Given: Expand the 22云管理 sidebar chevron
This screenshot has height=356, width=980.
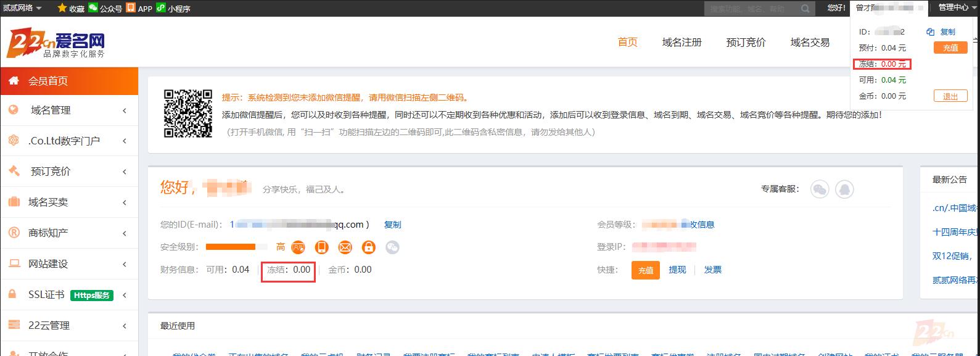Looking at the screenshot, I should (125, 326).
